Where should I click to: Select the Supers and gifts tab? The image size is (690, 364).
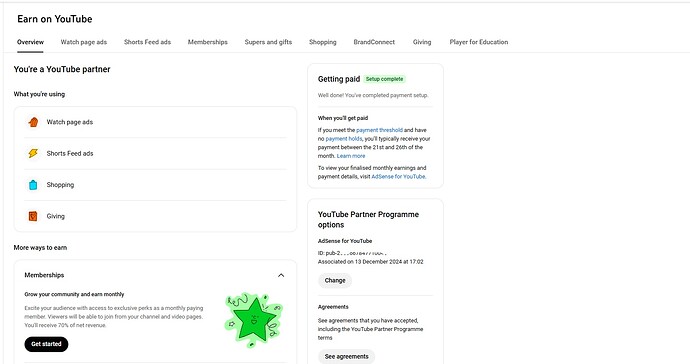pyautogui.click(x=268, y=42)
